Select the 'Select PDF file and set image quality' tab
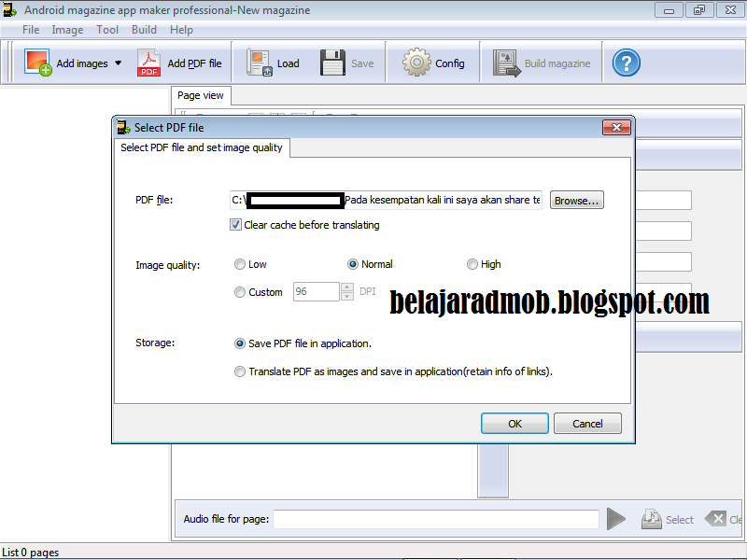 pos(202,147)
